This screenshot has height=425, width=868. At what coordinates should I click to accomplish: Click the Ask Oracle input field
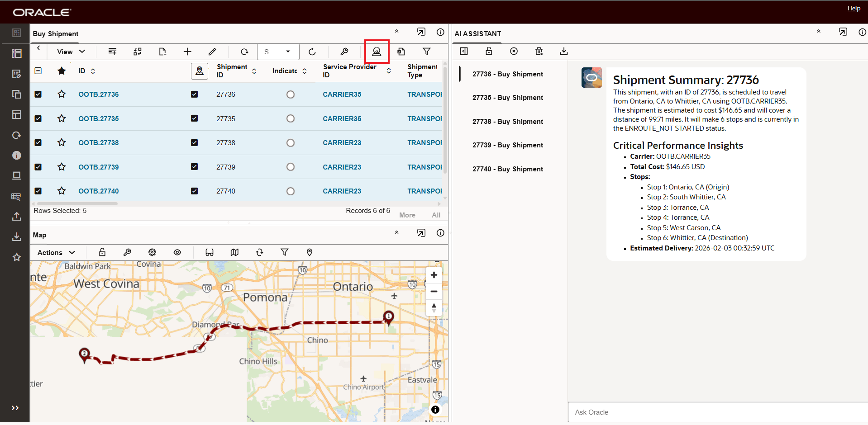point(718,412)
